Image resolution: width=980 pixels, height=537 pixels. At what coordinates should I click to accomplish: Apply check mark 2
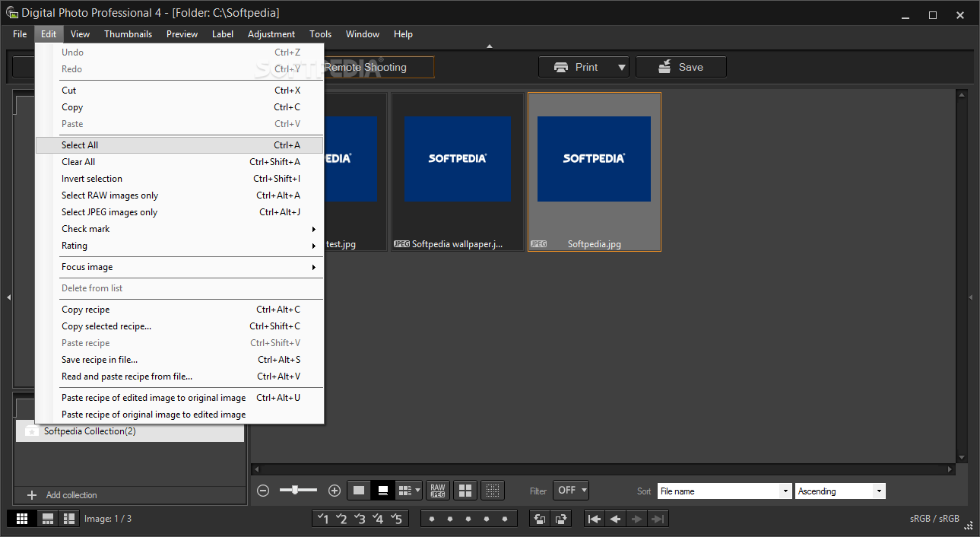coord(341,519)
